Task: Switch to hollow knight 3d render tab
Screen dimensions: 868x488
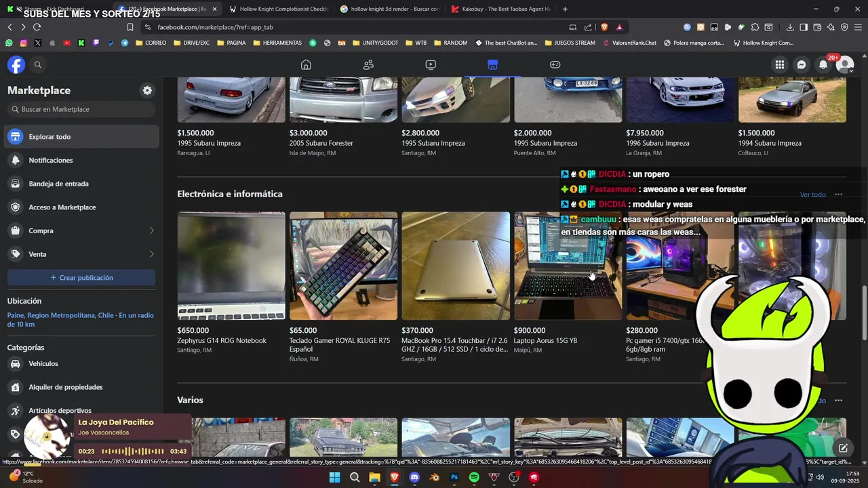Action: 389,9
